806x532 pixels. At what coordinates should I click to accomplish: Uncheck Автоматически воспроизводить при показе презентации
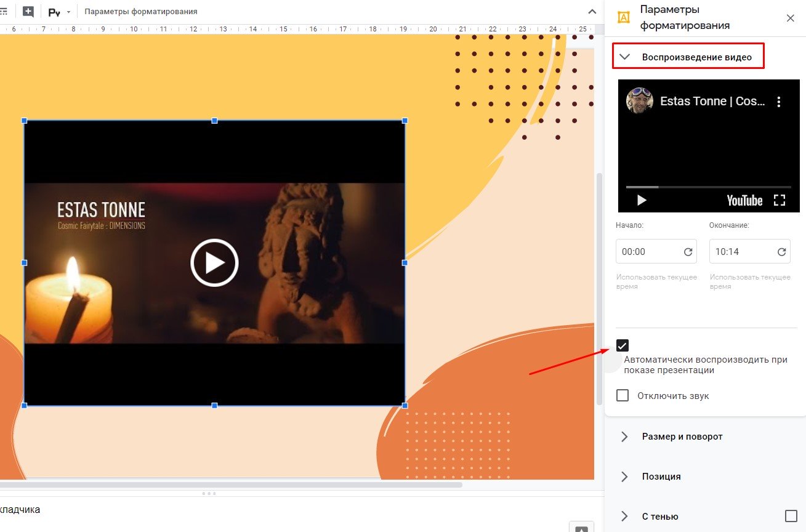tap(623, 345)
